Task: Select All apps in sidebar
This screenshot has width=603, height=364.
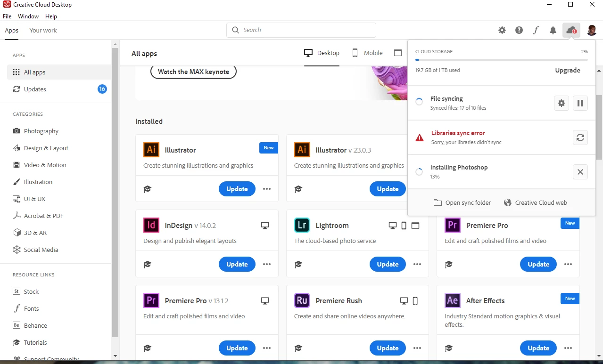Action: click(x=59, y=72)
